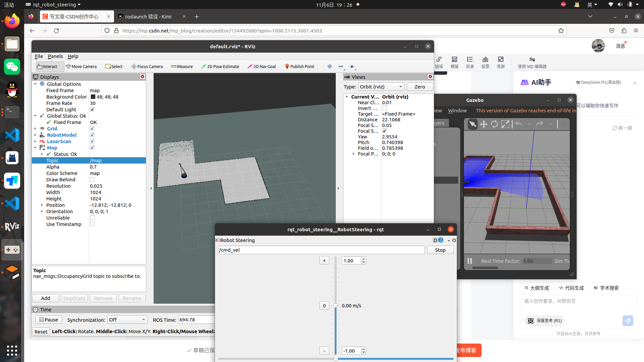Open the Synchronization dropdown

point(127,320)
